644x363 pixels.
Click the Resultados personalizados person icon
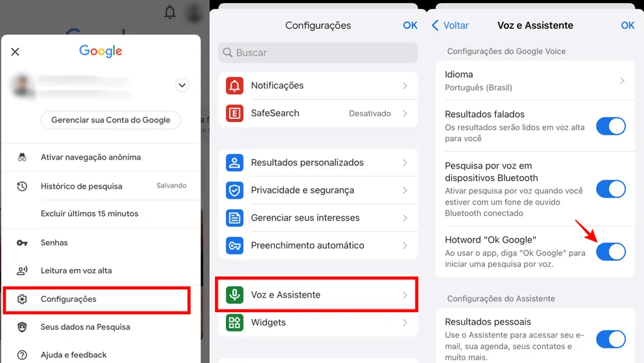(x=235, y=163)
